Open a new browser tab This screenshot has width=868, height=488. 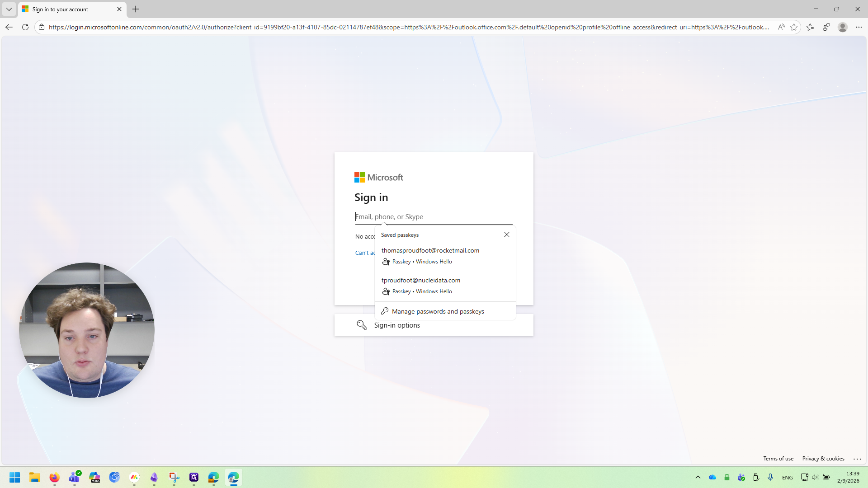pyautogui.click(x=136, y=9)
